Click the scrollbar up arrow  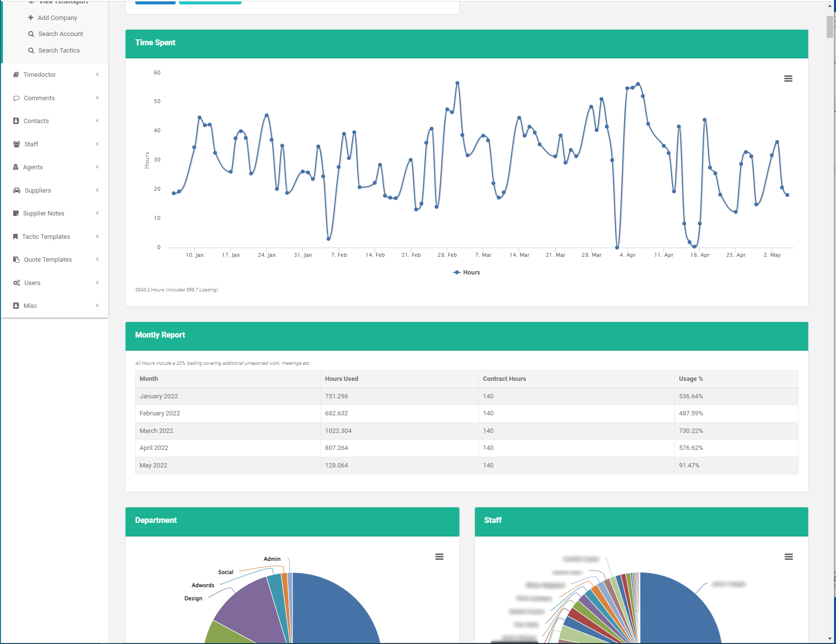pyautogui.click(x=830, y=5)
